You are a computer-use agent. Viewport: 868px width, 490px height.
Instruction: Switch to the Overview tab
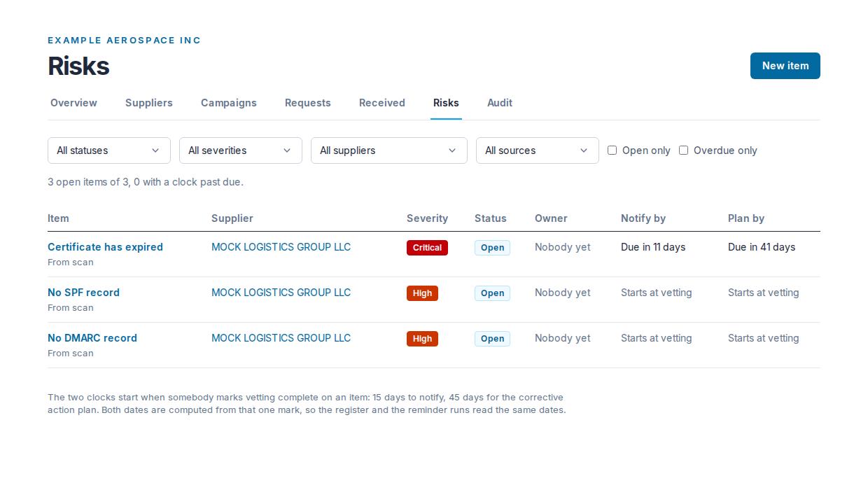(73, 103)
